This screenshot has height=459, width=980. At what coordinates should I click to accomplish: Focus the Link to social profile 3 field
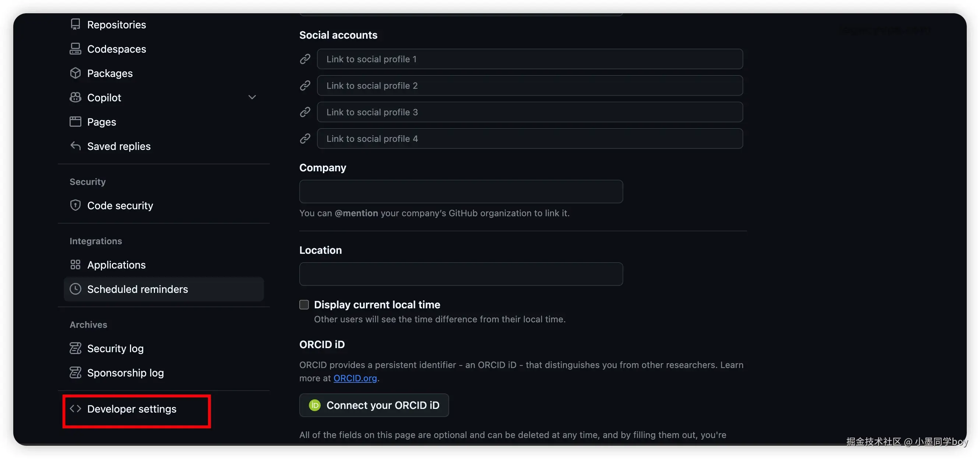click(530, 112)
